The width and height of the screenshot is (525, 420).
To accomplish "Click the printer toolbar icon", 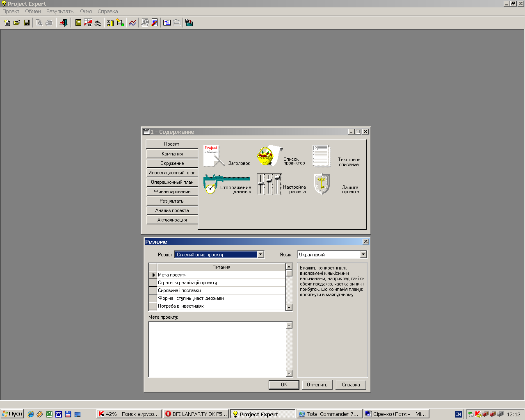I will (x=49, y=23).
